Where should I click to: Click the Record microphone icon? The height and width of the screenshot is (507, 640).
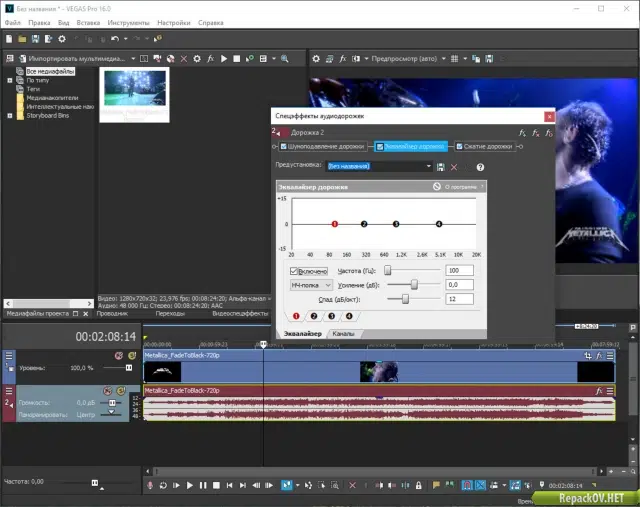[x=150, y=485]
